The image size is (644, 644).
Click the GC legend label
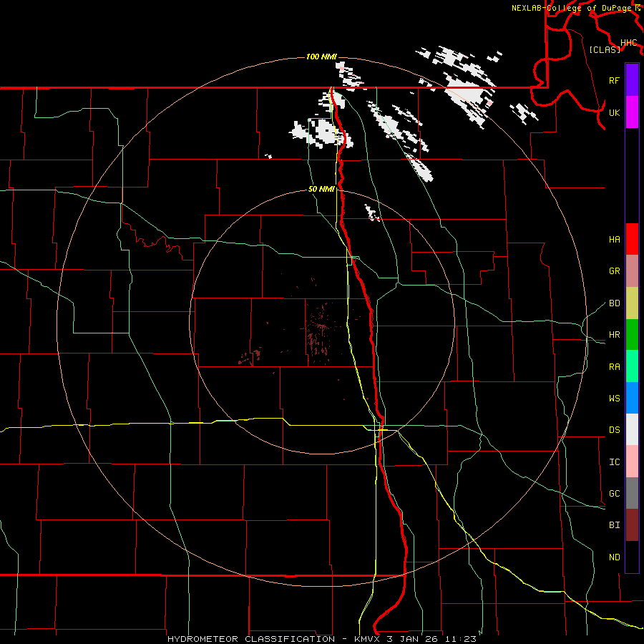614,494
